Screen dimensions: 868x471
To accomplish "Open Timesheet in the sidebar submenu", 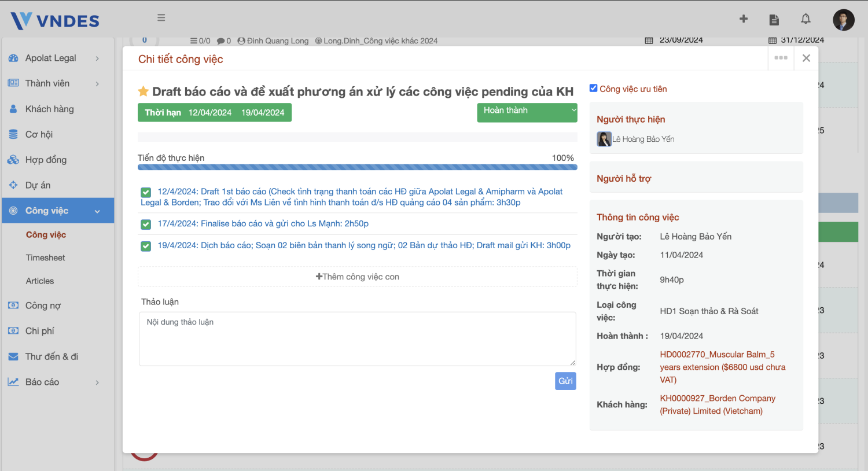I will [45, 257].
